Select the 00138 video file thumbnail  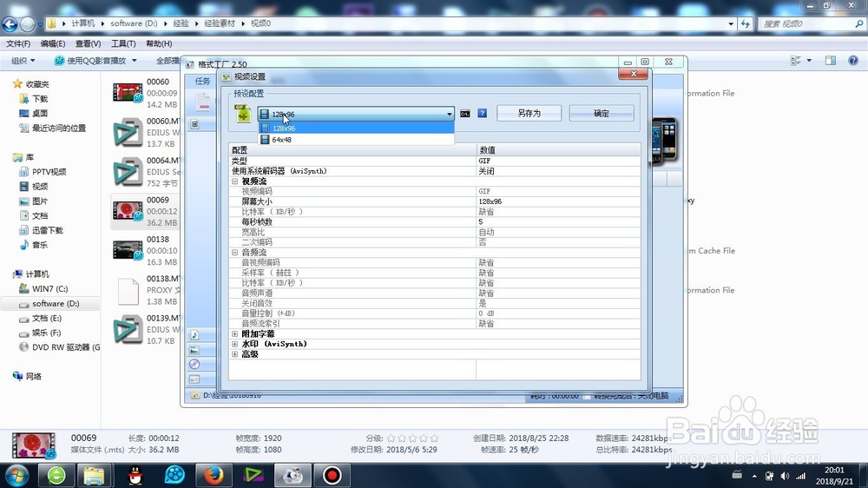128,250
